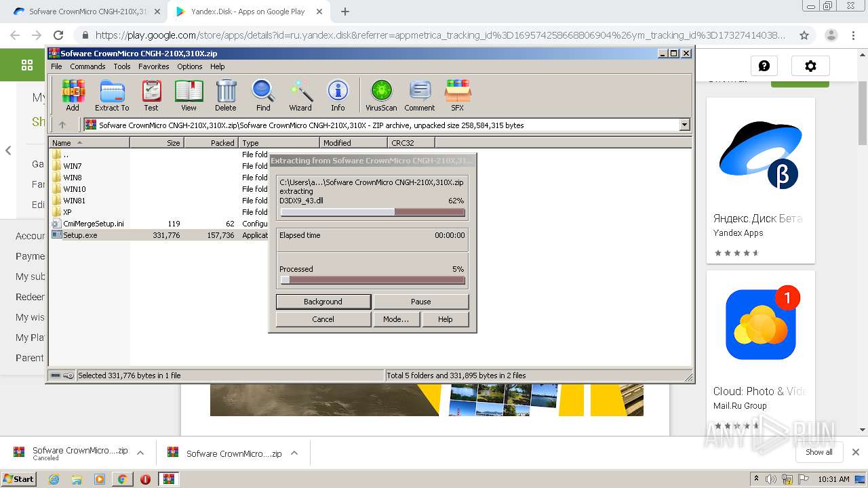This screenshot has width=868, height=488.
Task: Click the Find magnifier icon
Action: pos(263,95)
